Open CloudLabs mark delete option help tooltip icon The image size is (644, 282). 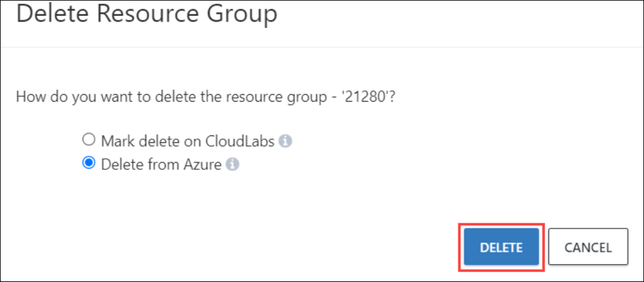286,141
